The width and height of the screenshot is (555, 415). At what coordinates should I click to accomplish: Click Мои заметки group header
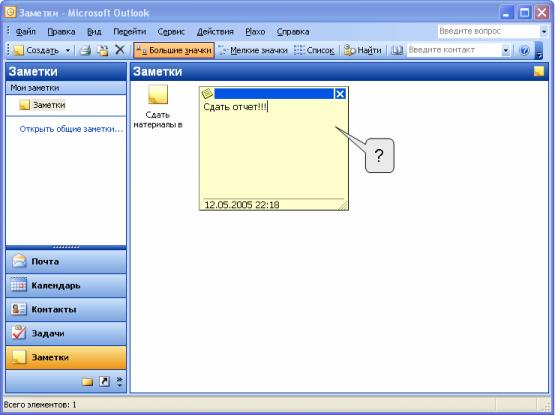click(66, 88)
